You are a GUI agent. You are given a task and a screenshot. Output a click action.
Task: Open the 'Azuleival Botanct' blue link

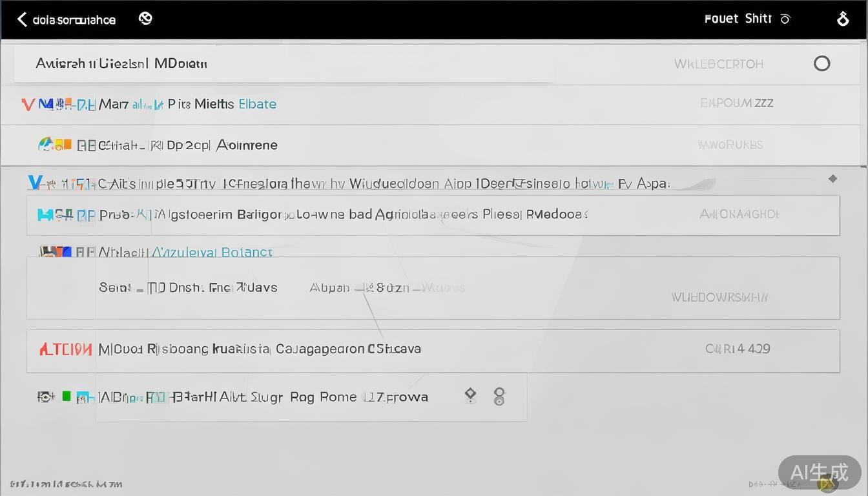coord(212,252)
